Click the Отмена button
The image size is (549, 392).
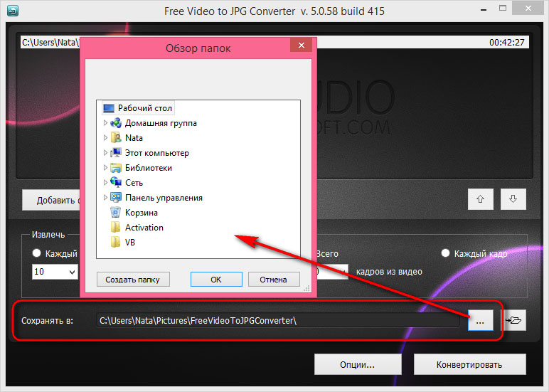pos(274,280)
